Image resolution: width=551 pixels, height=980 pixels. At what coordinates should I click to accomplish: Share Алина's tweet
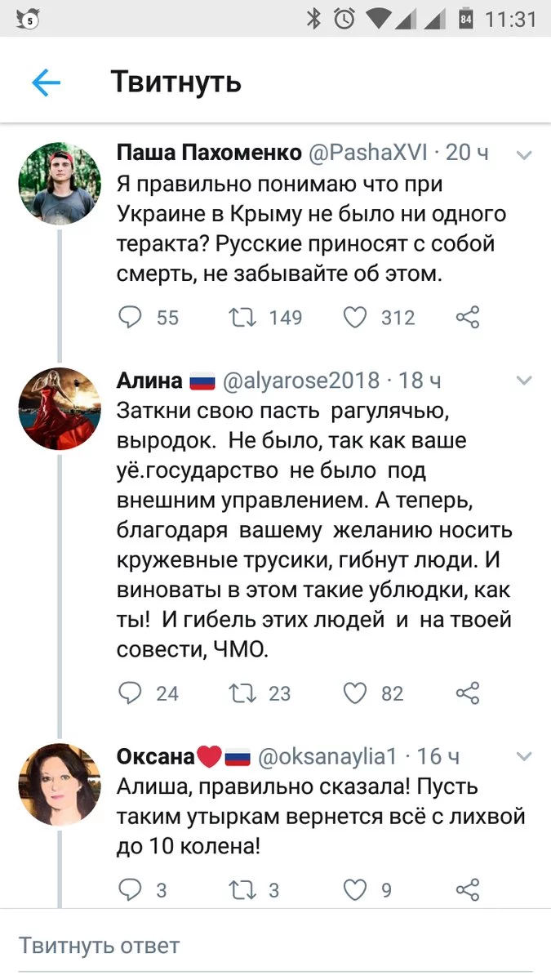click(x=468, y=693)
